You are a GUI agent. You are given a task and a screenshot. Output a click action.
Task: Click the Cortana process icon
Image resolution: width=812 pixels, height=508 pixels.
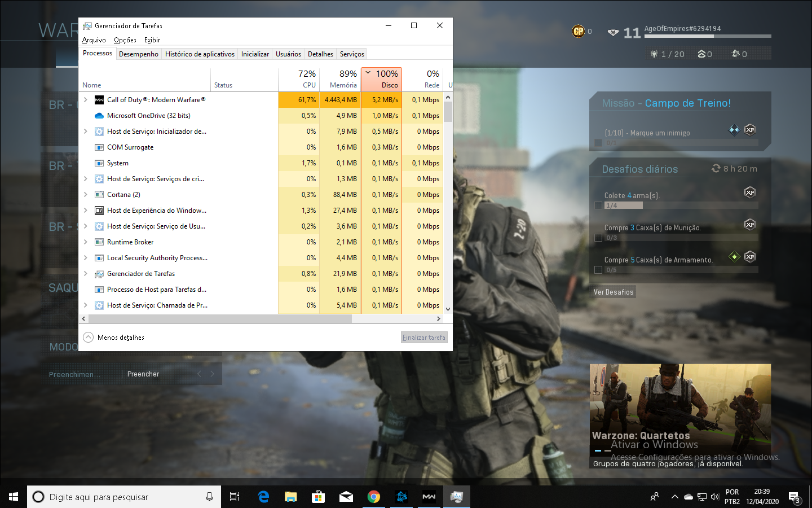point(99,195)
